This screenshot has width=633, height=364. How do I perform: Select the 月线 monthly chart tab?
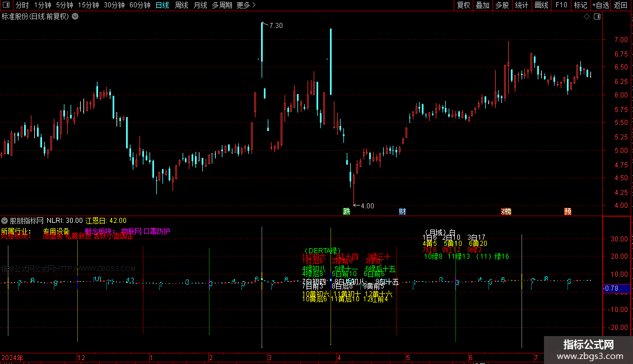pyautogui.click(x=200, y=5)
